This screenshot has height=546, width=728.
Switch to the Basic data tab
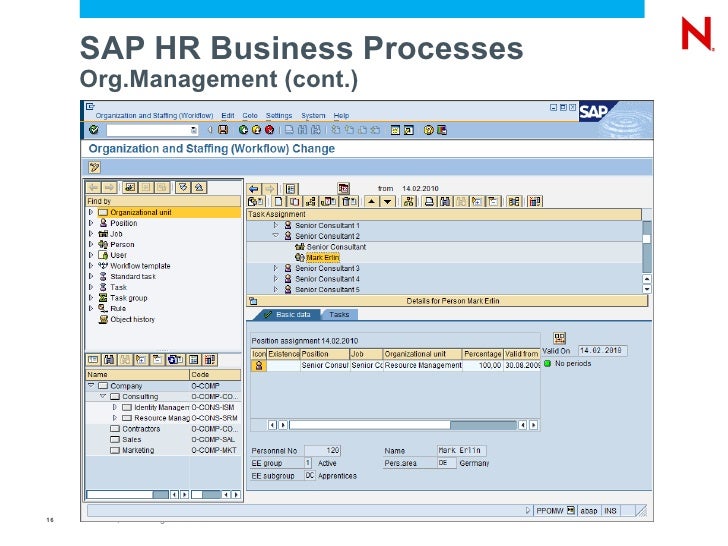tap(288, 315)
